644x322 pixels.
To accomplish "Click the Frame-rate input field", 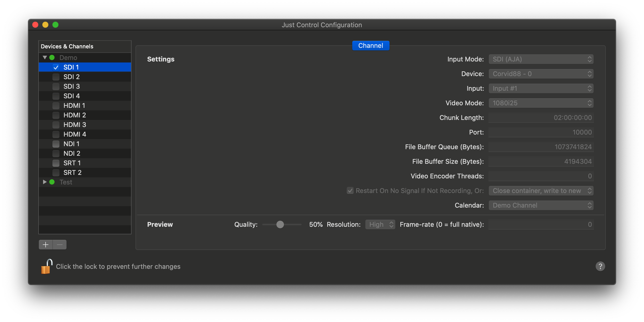I will pyautogui.click(x=541, y=224).
